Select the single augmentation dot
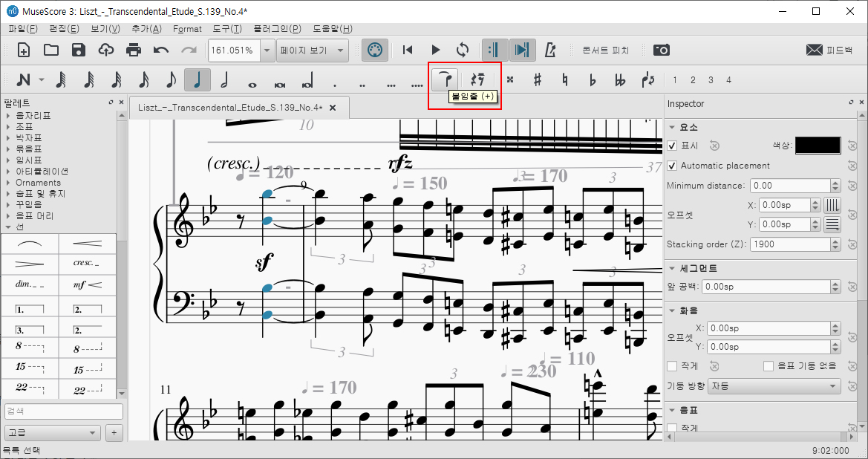The height and width of the screenshot is (459, 868). pyautogui.click(x=335, y=85)
